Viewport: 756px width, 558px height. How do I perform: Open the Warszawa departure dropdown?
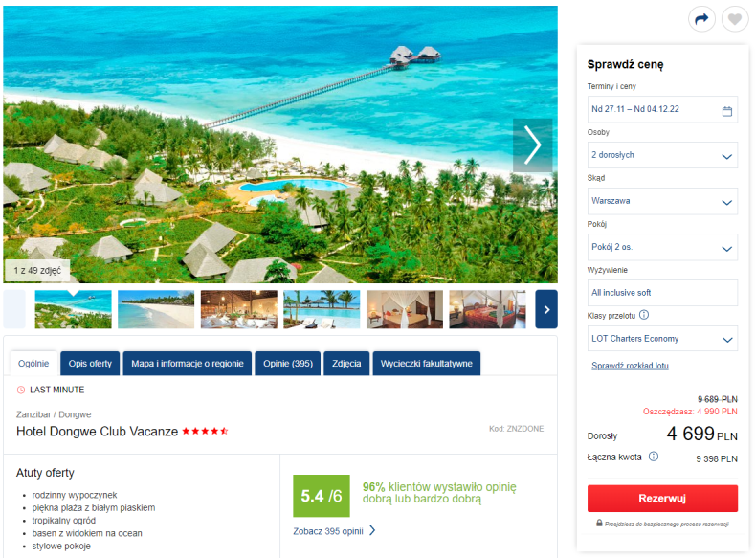(662, 201)
